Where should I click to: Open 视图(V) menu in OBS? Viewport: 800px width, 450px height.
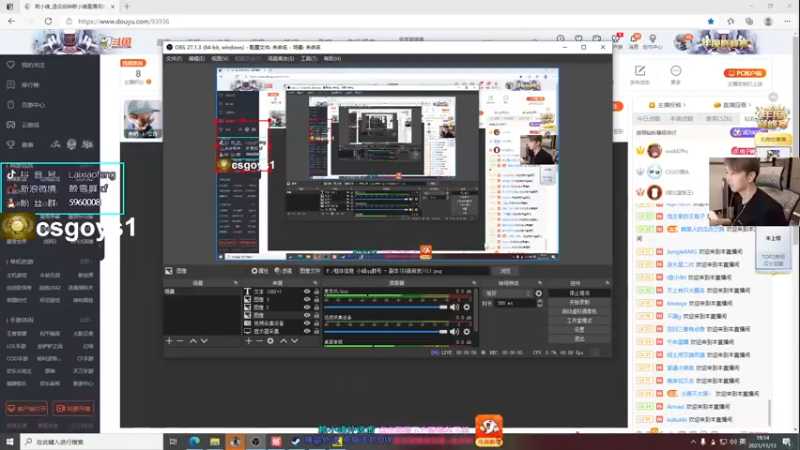(220, 59)
